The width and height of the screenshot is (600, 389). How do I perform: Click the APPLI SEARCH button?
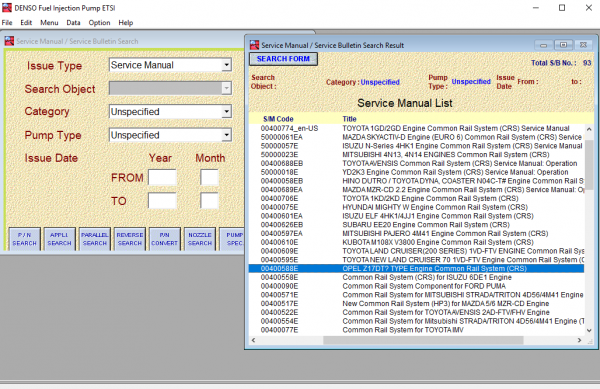point(59,239)
